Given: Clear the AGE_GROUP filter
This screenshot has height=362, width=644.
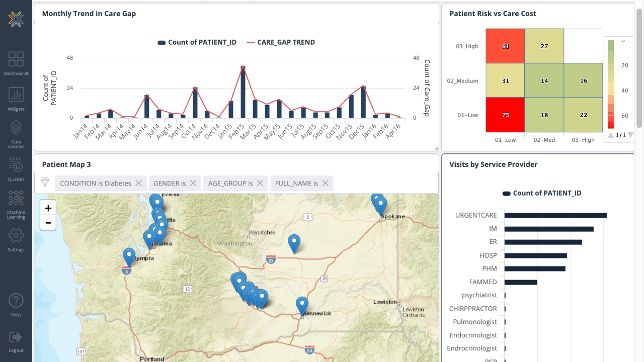Looking at the screenshot, I should 260,183.
